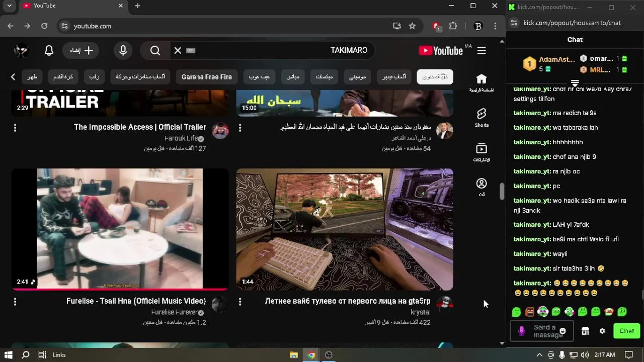This screenshot has height=362, width=644.
Task: Open a new Chrome tab
Action: tap(137, 6)
